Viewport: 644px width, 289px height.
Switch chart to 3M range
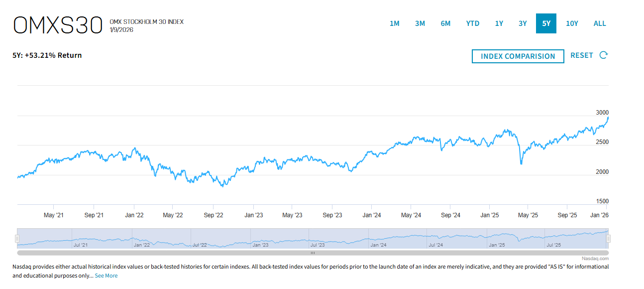point(420,23)
